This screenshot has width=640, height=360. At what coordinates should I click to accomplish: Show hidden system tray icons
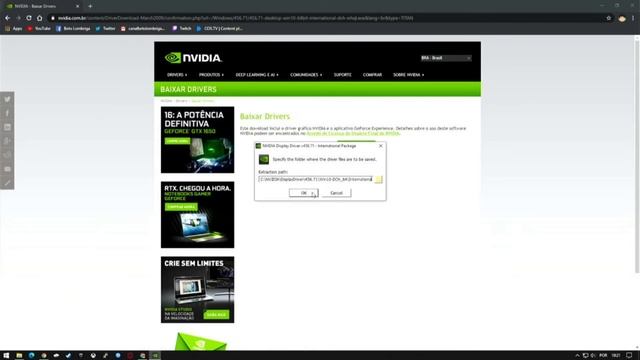pyautogui.click(x=577, y=356)
